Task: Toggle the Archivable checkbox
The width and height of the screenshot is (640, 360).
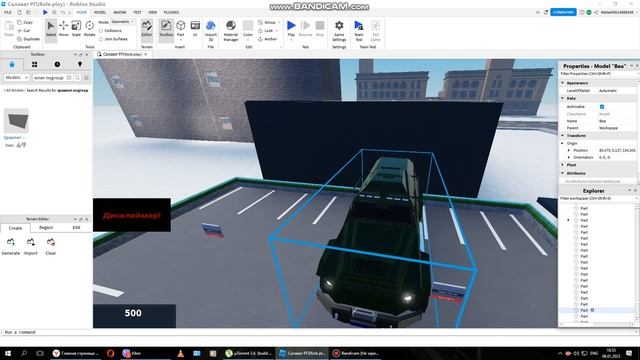Action: (602, 107)
